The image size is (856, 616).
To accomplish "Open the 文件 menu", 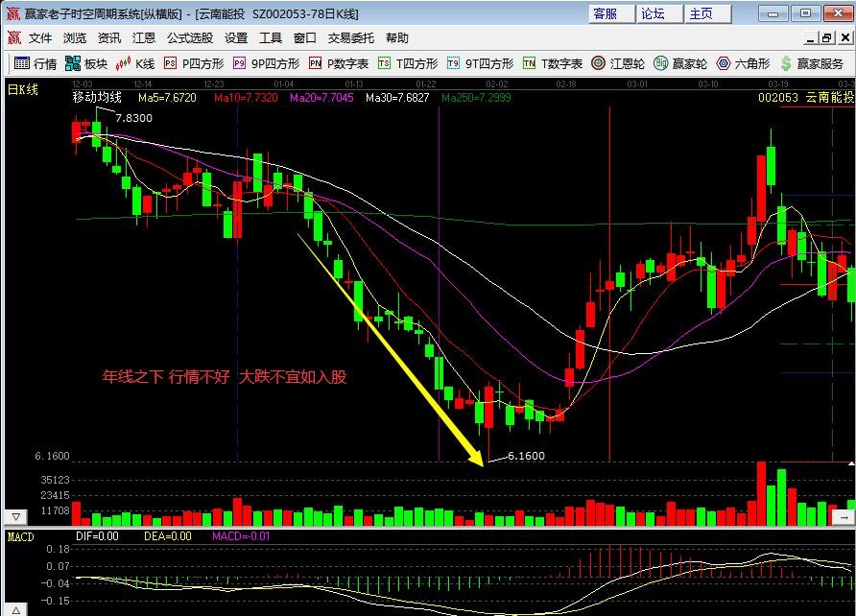I will tap(40, 38).
